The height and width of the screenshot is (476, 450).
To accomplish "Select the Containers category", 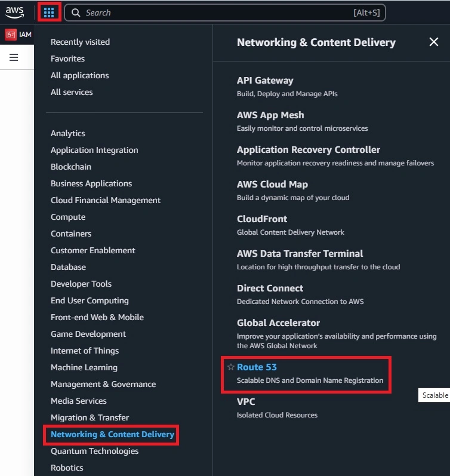I will (71, 234).
